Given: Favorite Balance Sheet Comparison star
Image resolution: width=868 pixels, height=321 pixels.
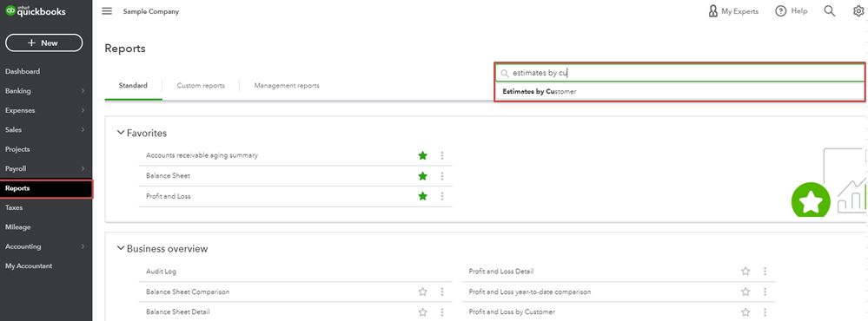Looking at the screenshot, I should coord(423,292).
